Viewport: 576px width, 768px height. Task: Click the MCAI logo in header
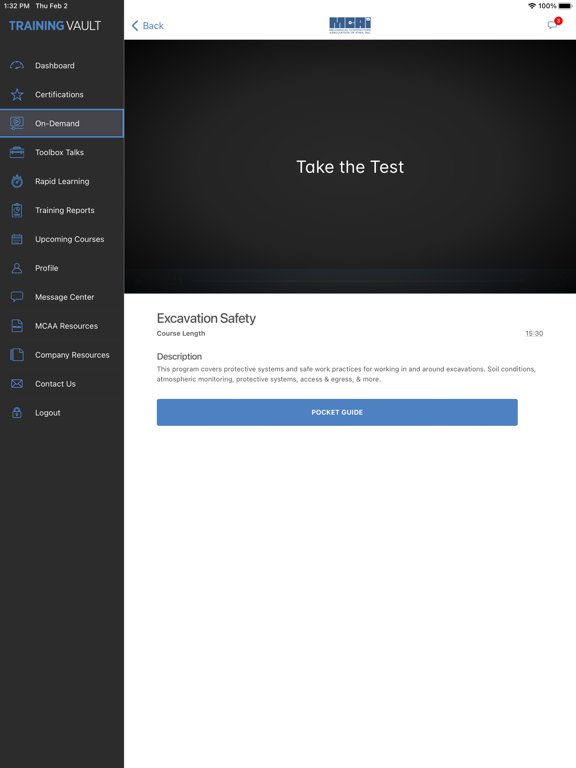point(350,25)
